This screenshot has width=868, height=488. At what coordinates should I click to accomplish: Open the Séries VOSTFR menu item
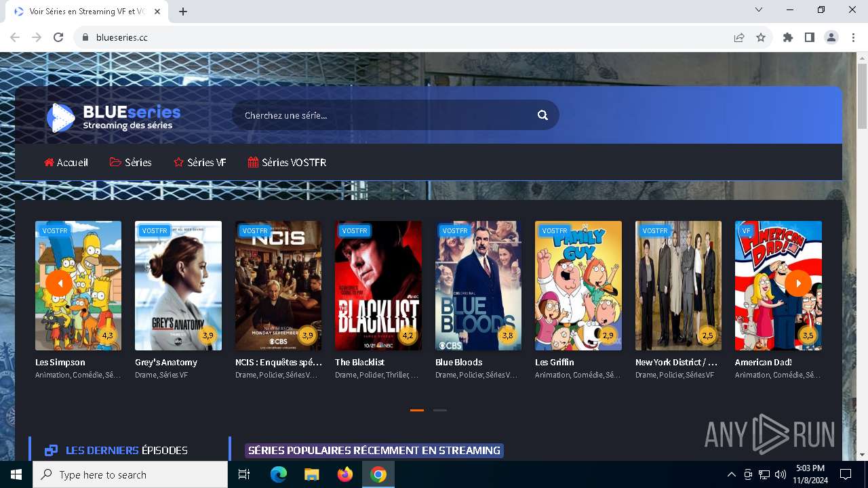[288, 163]
